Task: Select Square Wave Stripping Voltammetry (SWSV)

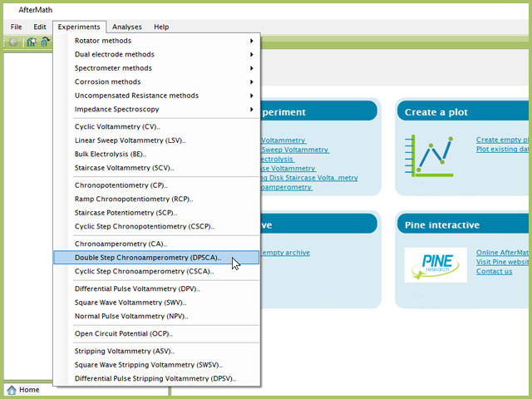Action: pos(157,365)
